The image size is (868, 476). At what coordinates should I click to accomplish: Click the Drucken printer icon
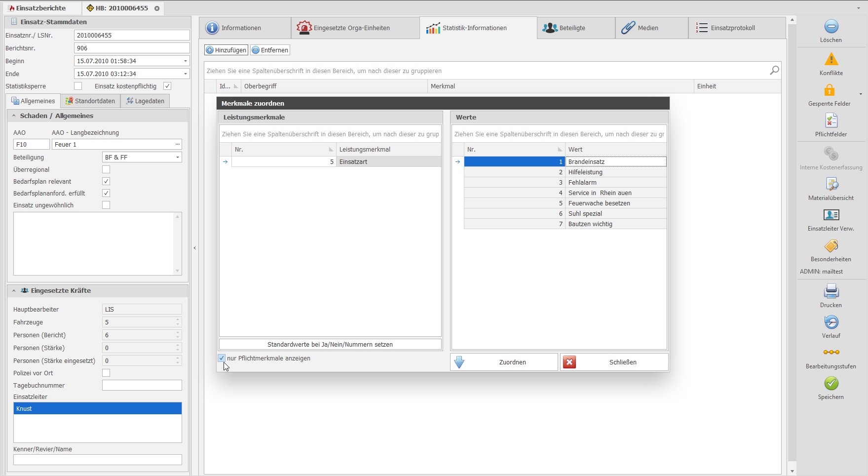pos(831,291)
